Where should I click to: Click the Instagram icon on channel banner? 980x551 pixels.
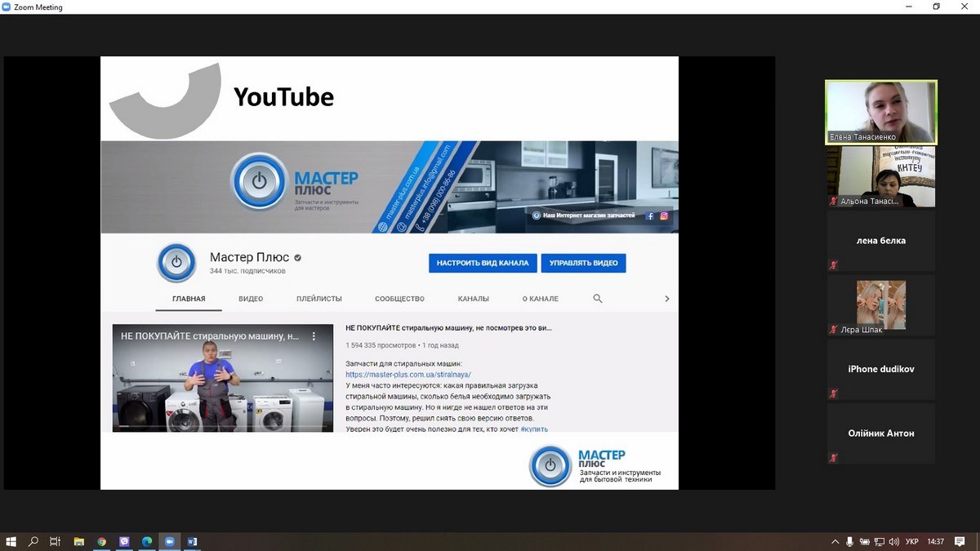pos(664,216)
